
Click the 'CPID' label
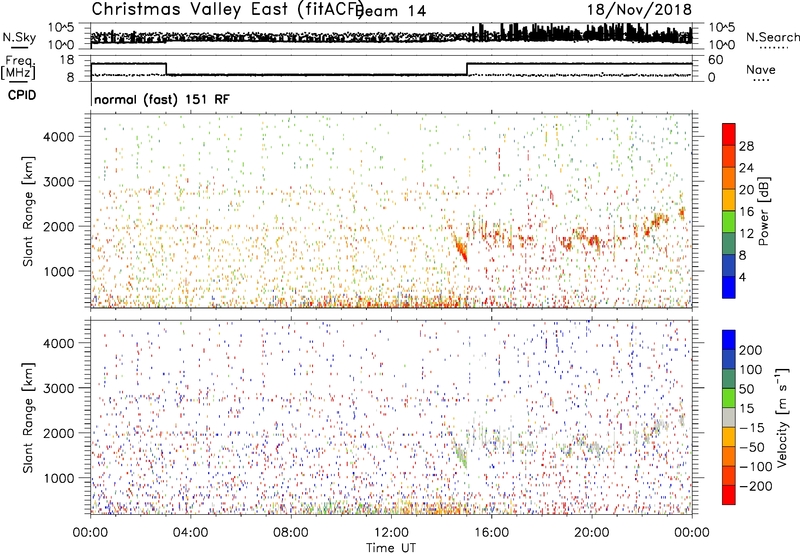click(x=22, y=95)
